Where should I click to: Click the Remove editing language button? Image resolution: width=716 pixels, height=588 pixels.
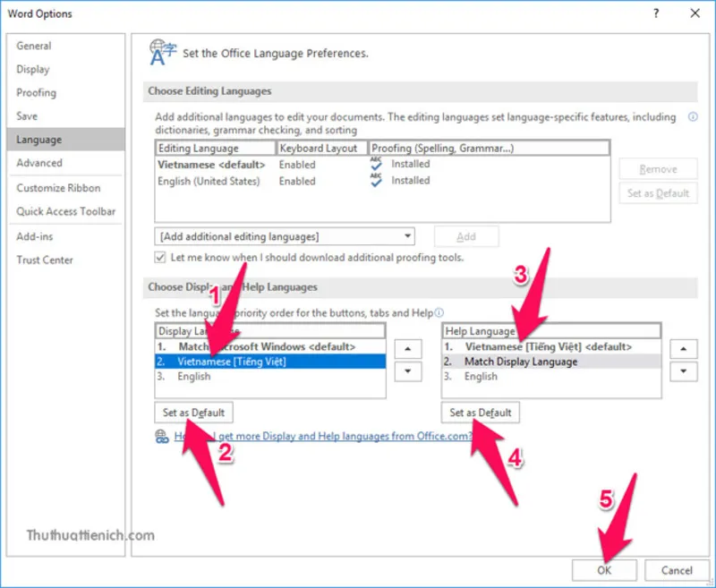tap(658, 169)
